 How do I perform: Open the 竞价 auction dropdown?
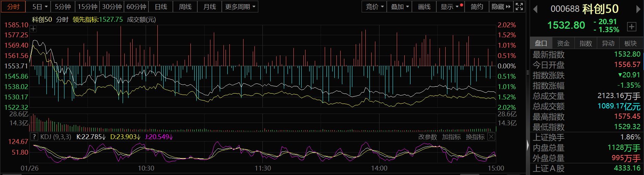[x=374, y=7]
